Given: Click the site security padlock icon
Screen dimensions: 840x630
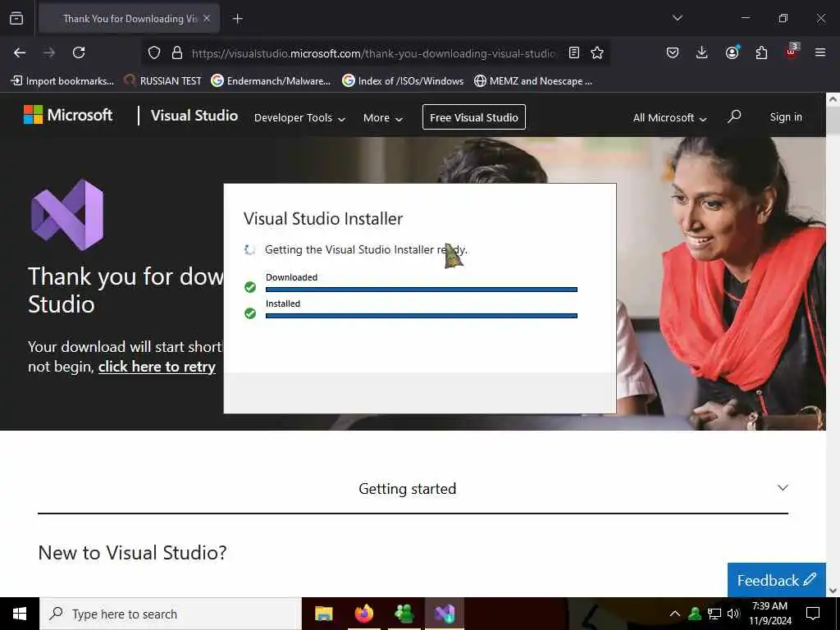Looking at the screenshot, I should (177, 52).
